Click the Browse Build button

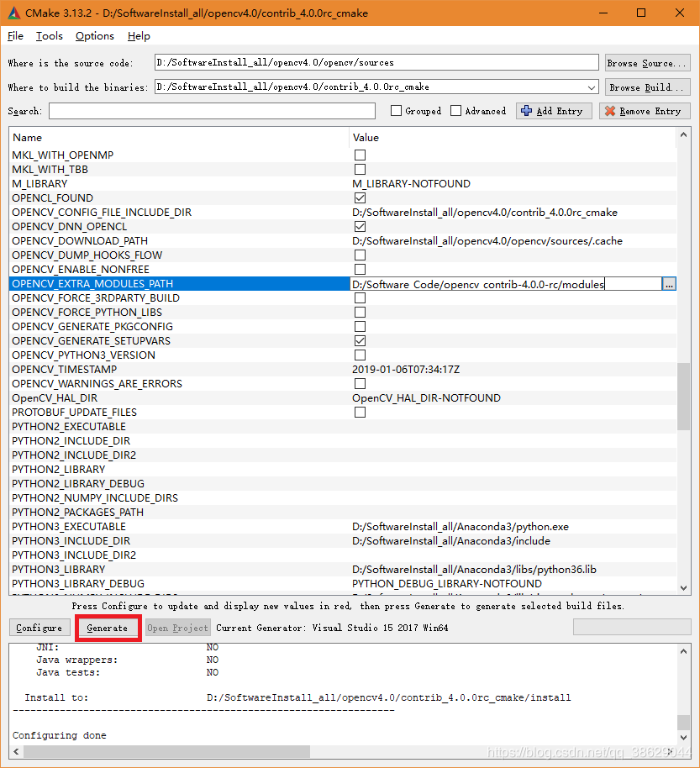[648, 87]
